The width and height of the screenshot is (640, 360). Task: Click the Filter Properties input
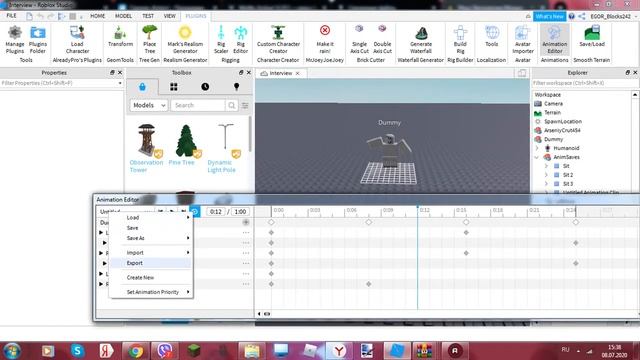(x=61, y=83)
